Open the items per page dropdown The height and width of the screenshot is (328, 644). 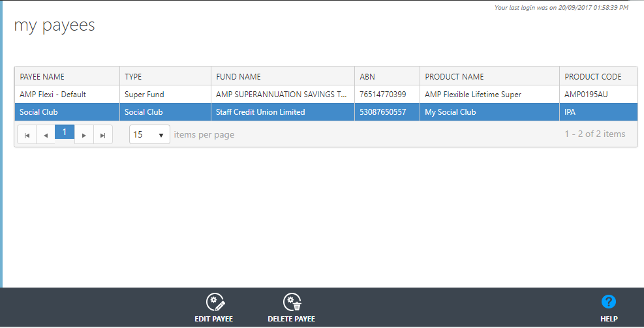pos(149,134)
